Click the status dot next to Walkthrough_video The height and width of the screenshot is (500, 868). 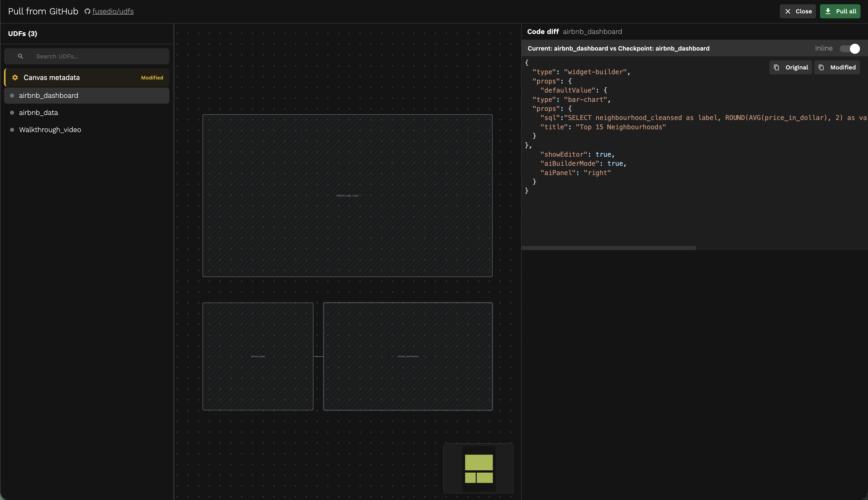[12, 130]
